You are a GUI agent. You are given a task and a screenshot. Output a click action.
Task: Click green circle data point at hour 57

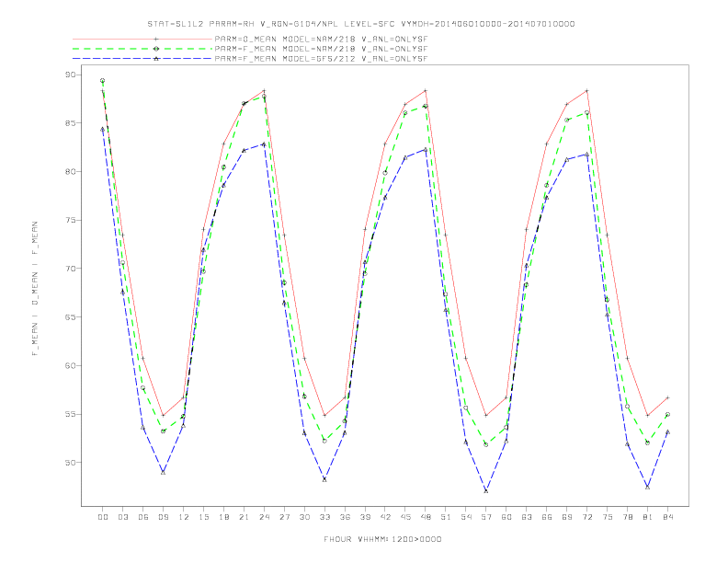coord(486,444)
